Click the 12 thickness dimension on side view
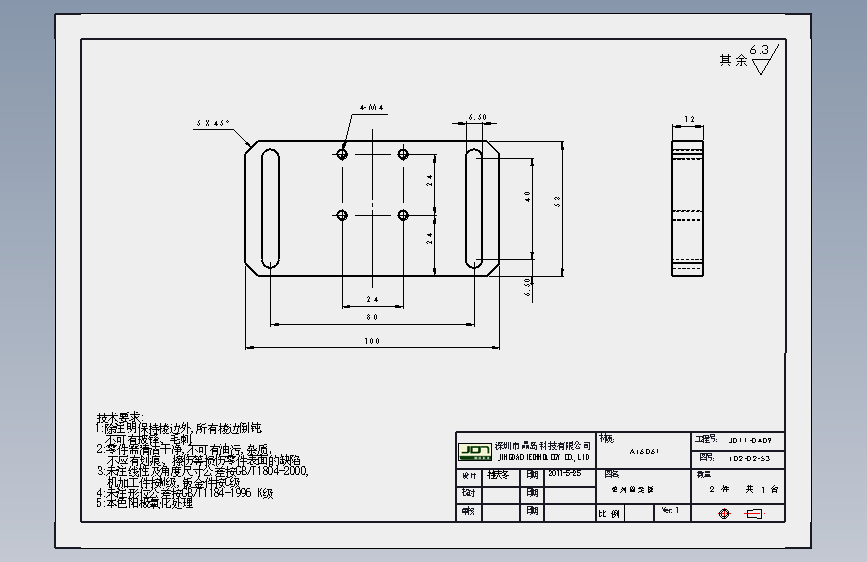The height and width of the screenshot is (562, 867). [x=689, y=119]
